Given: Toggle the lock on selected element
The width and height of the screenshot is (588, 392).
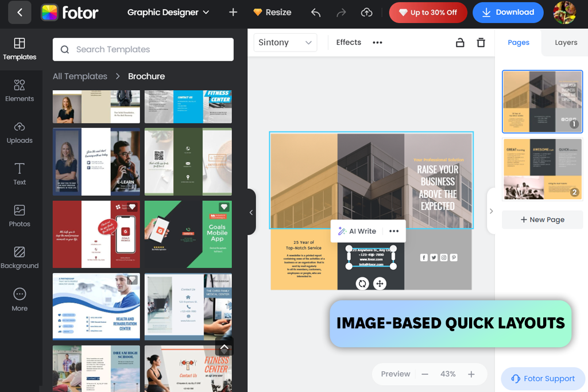Looking at the screenshot, I should click(460, 42).
